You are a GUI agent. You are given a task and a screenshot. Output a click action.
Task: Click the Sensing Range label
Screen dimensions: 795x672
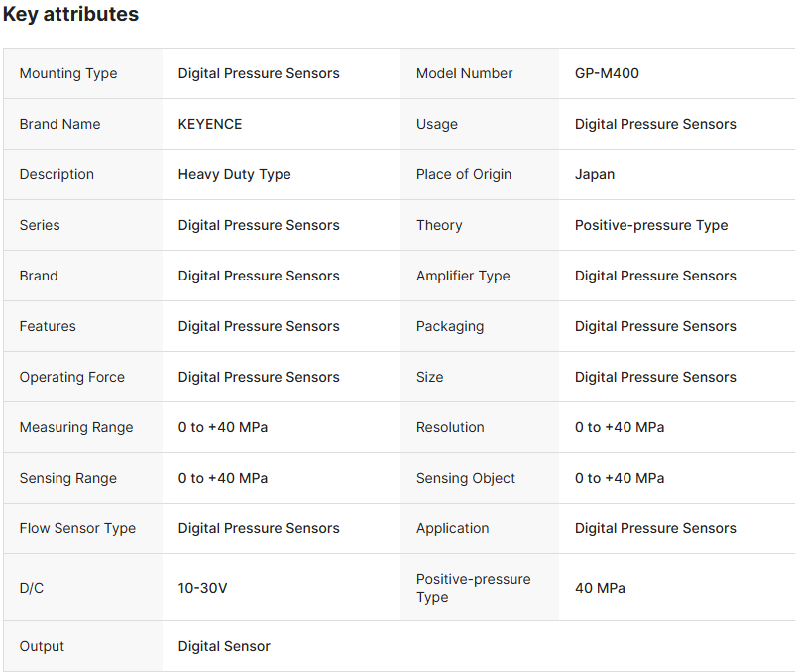pyautogui.click(x=68, y=478)
